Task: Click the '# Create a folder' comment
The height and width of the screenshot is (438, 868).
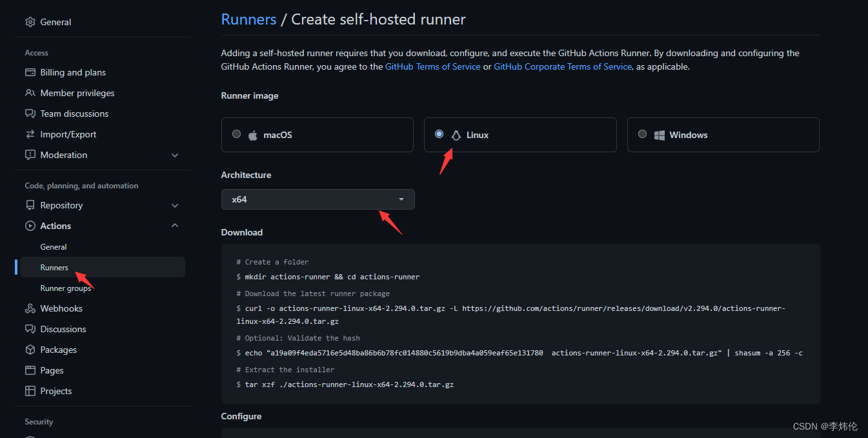Action: tap(272, 262)
